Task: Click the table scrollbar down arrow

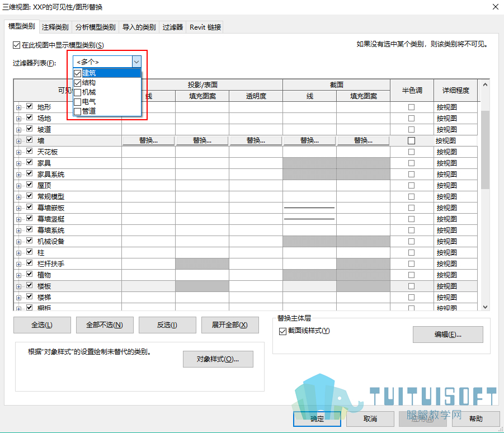Action: 486,307
